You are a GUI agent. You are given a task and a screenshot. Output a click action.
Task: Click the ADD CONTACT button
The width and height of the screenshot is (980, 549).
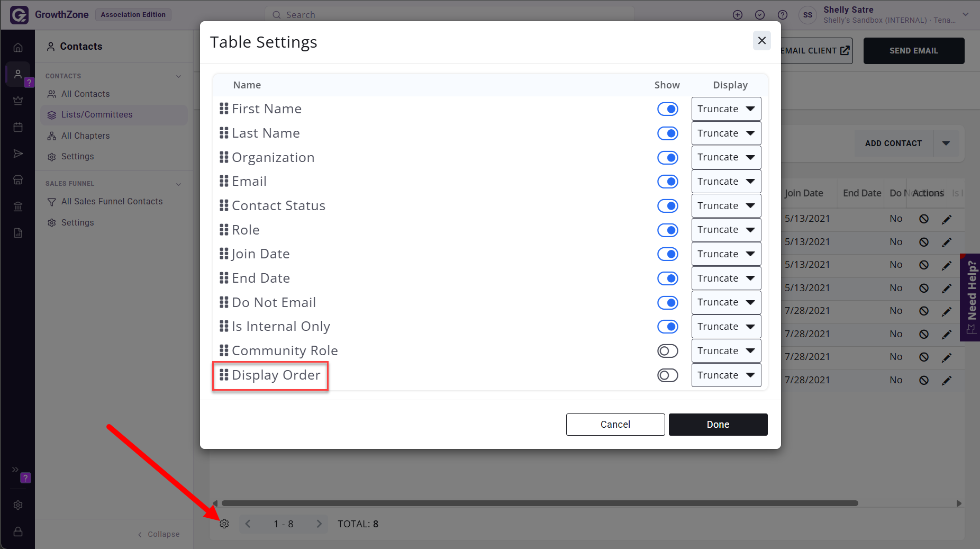coord(893,143)
